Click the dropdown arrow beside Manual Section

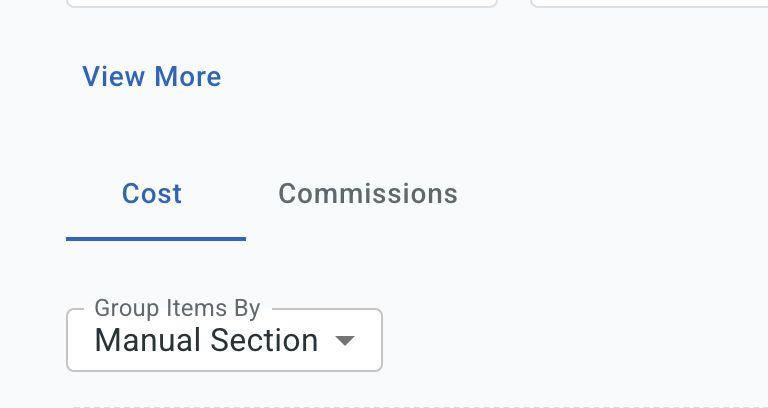(x=344, y=340)
